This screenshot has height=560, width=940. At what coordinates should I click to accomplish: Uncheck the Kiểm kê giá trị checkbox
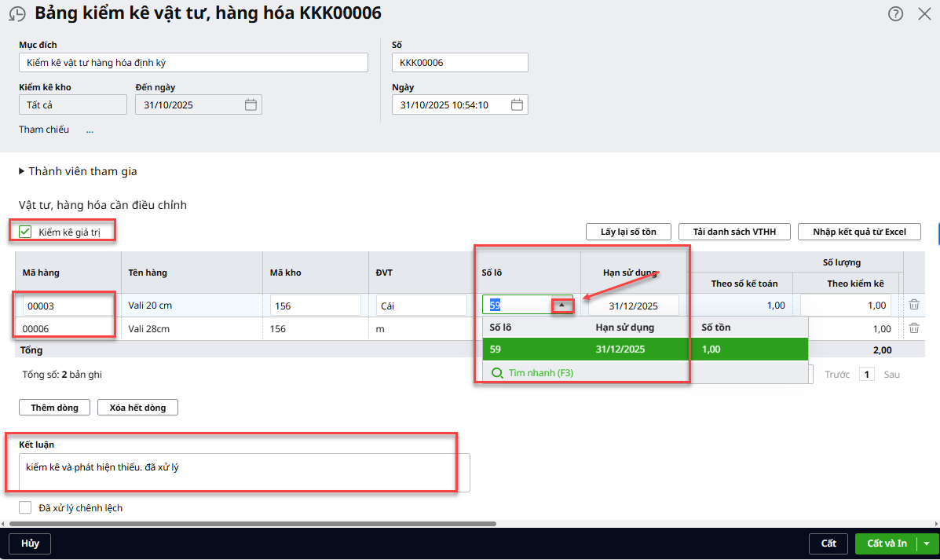point(25,232)
